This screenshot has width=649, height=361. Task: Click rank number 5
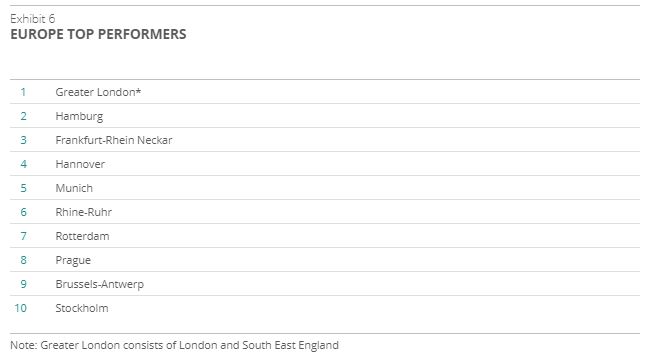click(24, 188)
